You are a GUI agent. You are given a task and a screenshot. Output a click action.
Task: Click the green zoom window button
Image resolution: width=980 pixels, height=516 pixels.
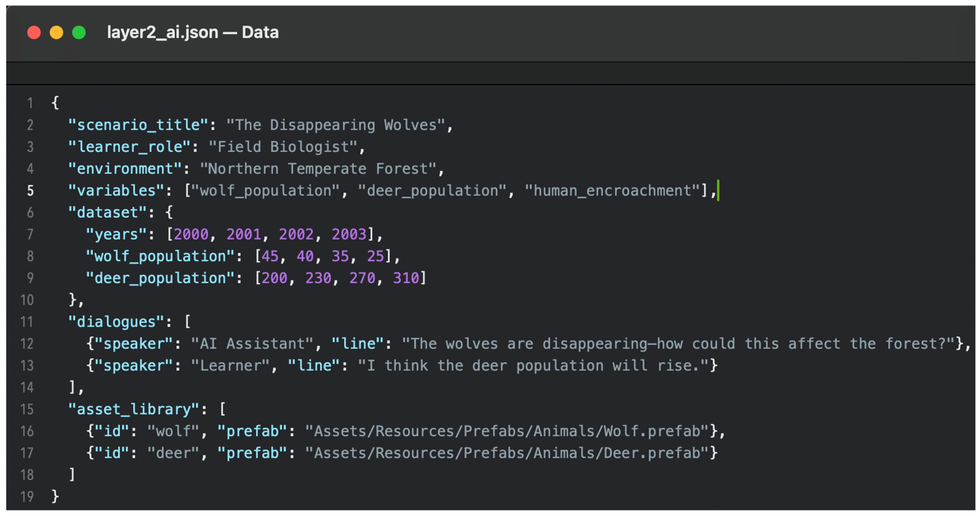coord(79,32)
